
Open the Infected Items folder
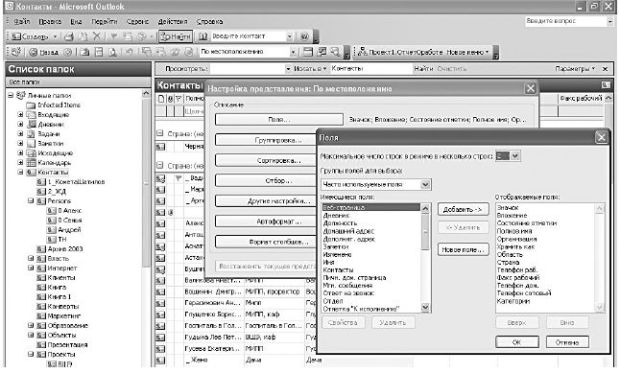coord(59,105)
